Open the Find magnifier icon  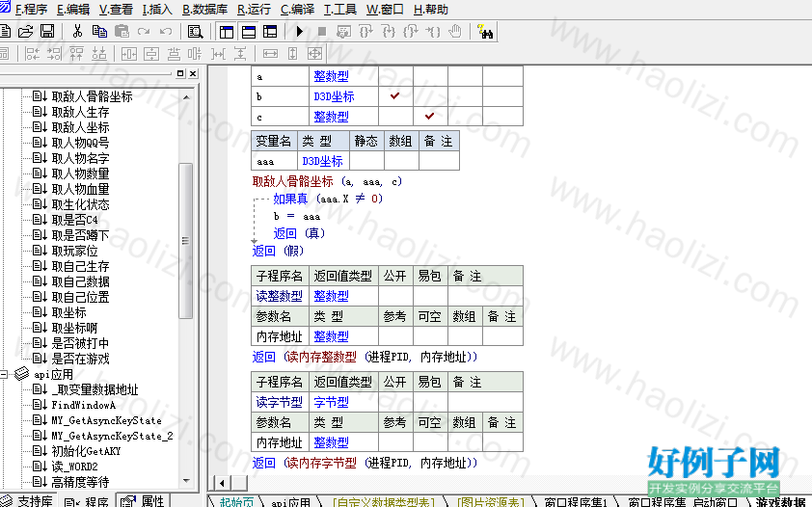click(x=195, y=32)
